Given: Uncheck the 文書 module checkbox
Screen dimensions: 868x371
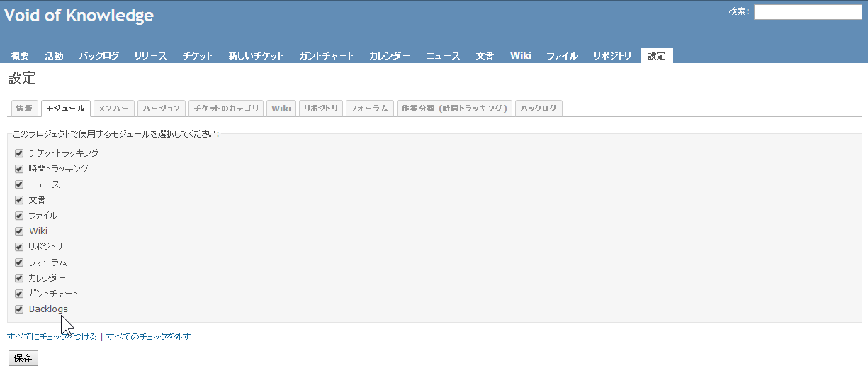Looking at the screenshot, I should (x=19, y=200).
